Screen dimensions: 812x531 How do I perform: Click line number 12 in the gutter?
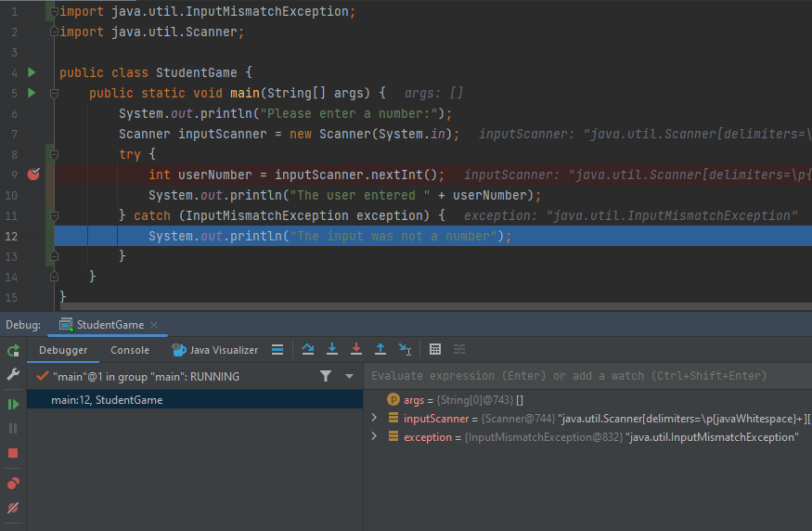click(11, 236)
